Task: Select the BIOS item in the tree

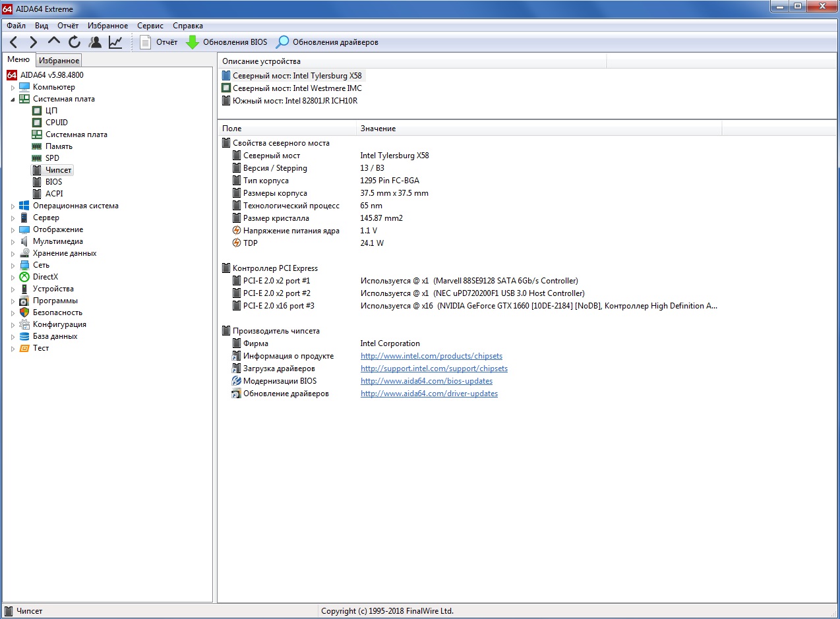Action: (x=53, y=182)
